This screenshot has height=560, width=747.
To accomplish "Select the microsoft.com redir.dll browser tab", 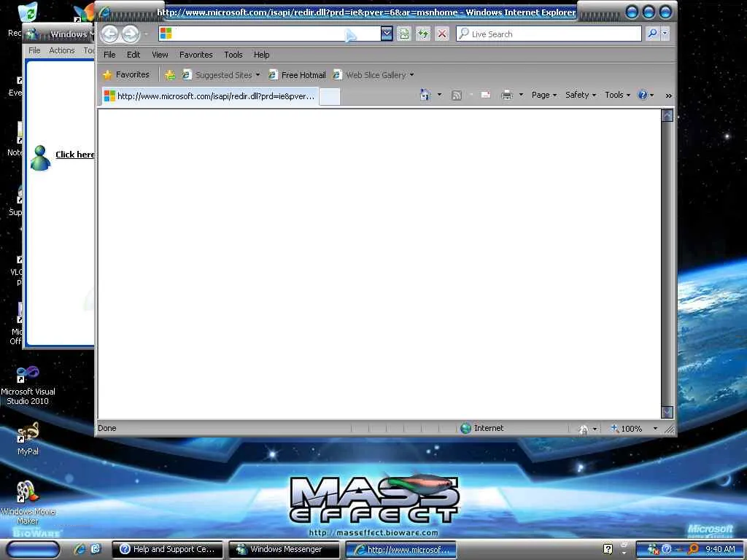I will 210,96.
